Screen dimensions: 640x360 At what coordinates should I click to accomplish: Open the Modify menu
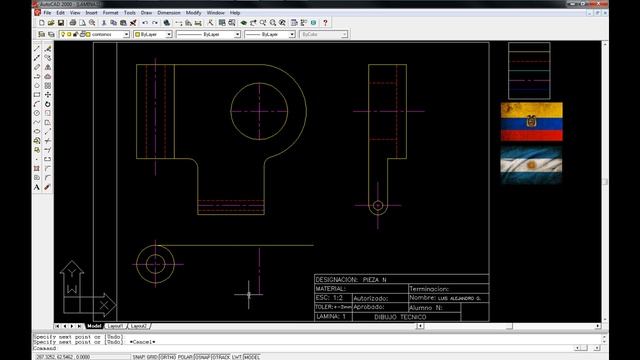click(x=193, y=13)
